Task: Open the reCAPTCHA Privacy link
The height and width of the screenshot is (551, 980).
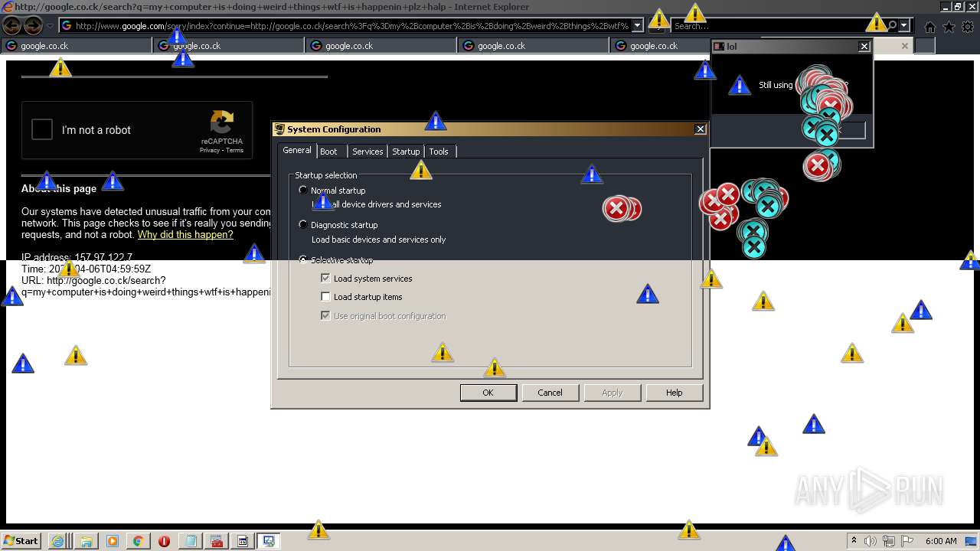Action: 210,150
